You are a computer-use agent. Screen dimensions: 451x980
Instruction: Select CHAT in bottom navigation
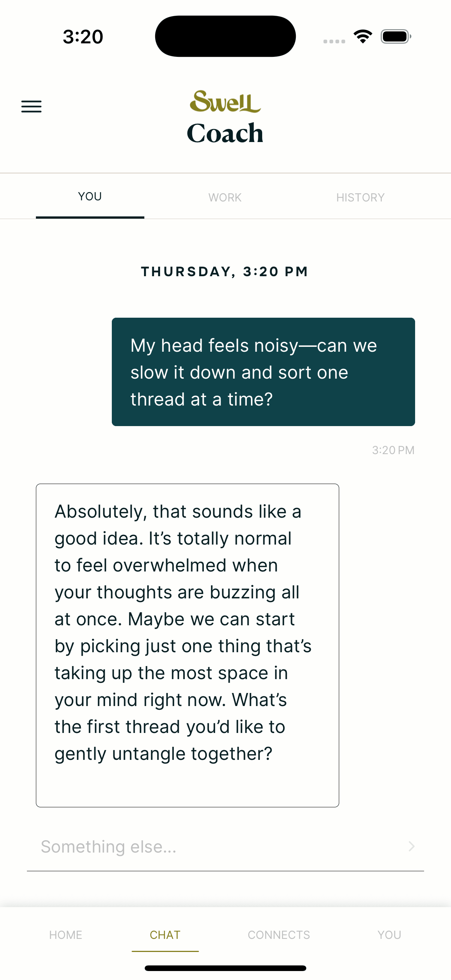[x=165, y=935]
